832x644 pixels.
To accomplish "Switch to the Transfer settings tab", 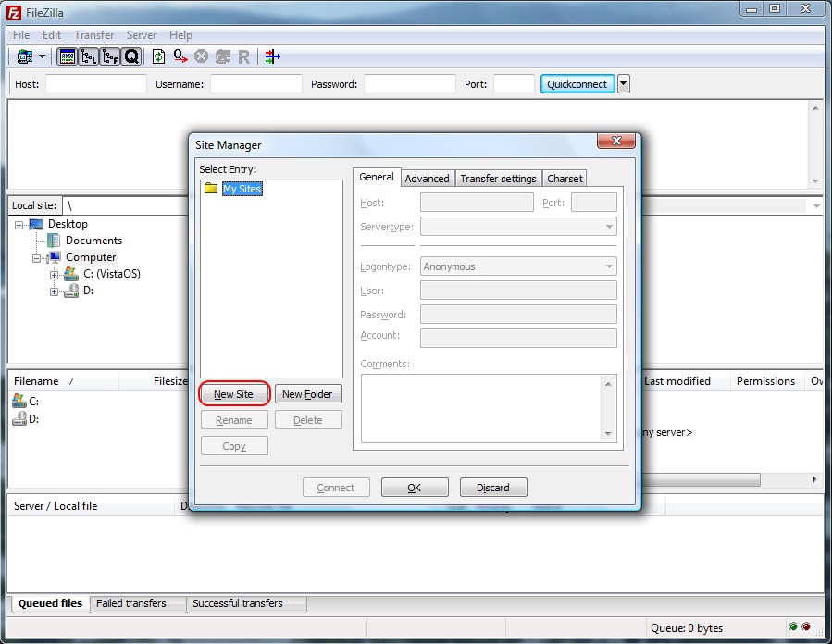I will click(x=498, y=179).
